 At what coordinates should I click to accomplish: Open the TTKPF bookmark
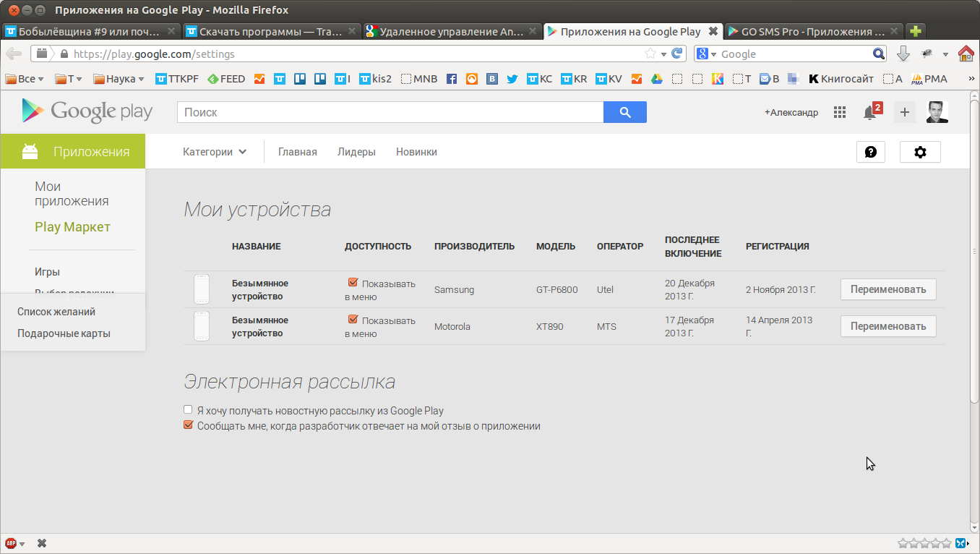[x=176, y=79]
